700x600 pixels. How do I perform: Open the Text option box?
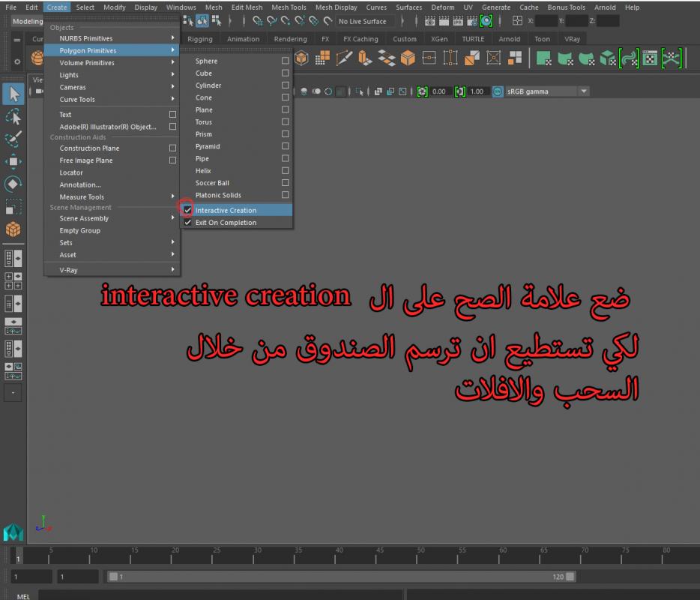[x=173, y=114]
